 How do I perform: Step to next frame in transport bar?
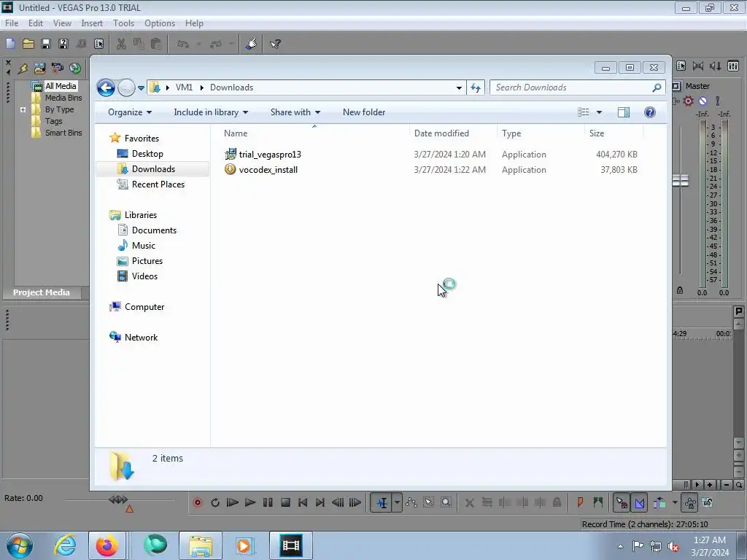point(355,502)
